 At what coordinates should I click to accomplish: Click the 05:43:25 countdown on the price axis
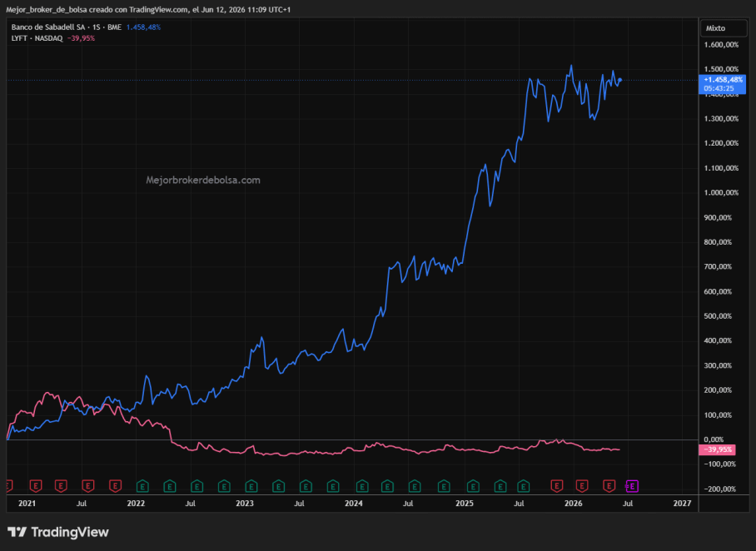coord(719,89)
